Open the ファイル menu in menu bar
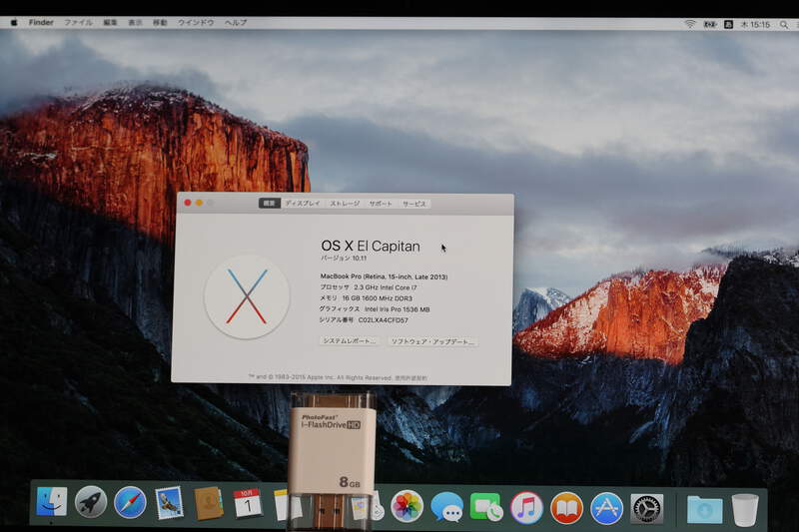The height and width of the screenshot is (532, 799). click(x=78, y=22)
